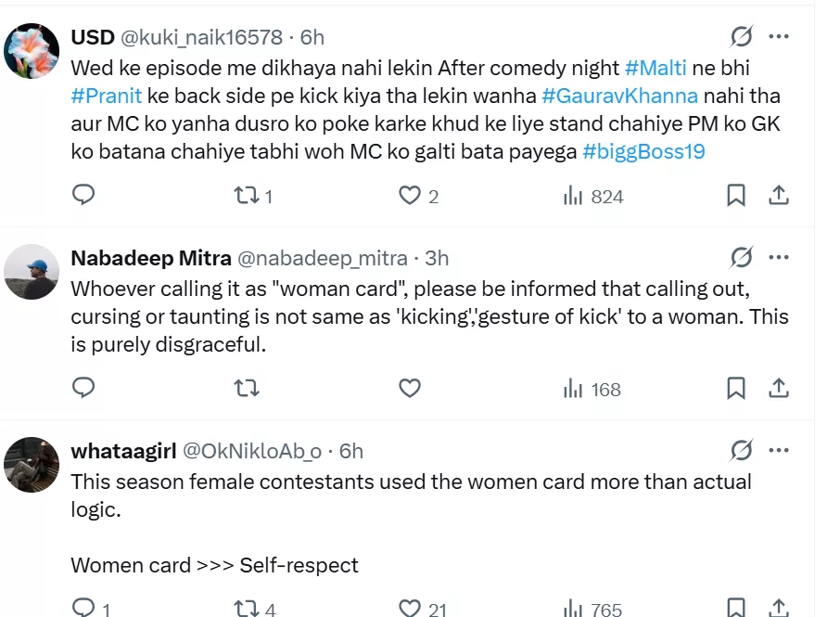
Task: Bookmark the Nabadeep Mitra tweet
Action: [735, 389]
